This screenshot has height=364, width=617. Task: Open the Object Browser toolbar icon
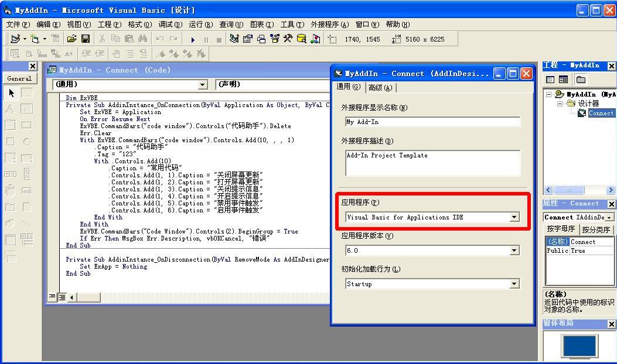coord(274,39)
